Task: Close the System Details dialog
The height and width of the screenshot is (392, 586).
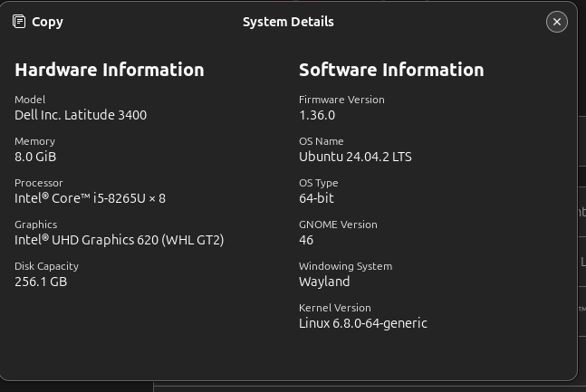Action: [x=556, y=22]
